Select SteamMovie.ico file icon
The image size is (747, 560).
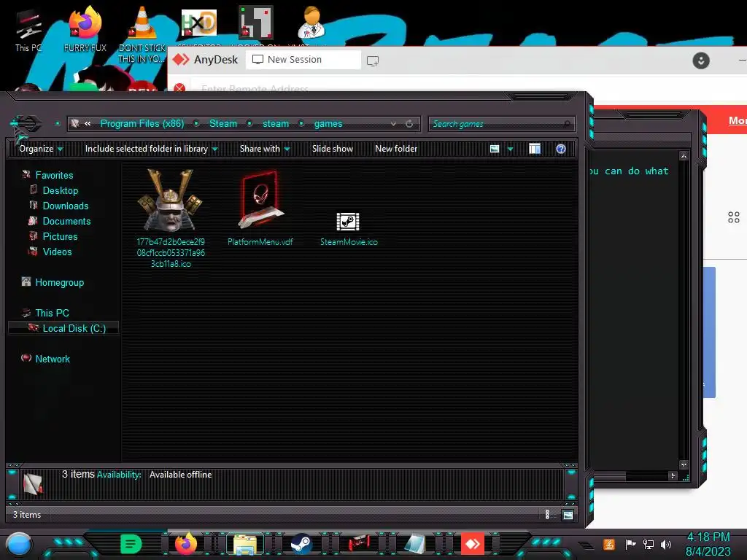348,222
